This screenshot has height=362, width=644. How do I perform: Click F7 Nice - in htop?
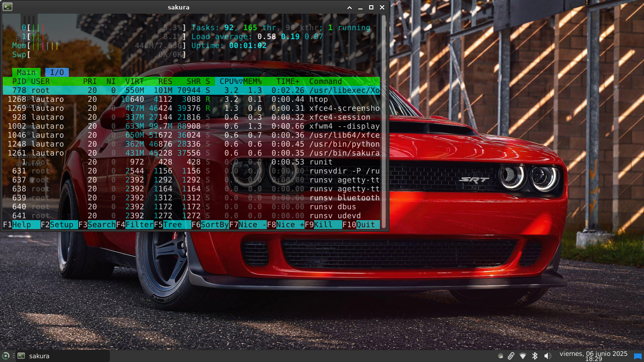(248, 225)
